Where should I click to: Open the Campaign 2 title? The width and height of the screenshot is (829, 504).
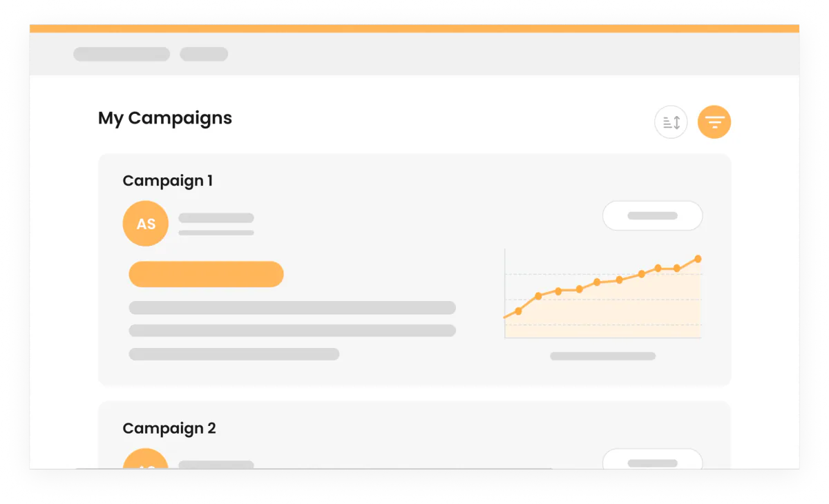(x=169, y=428)
